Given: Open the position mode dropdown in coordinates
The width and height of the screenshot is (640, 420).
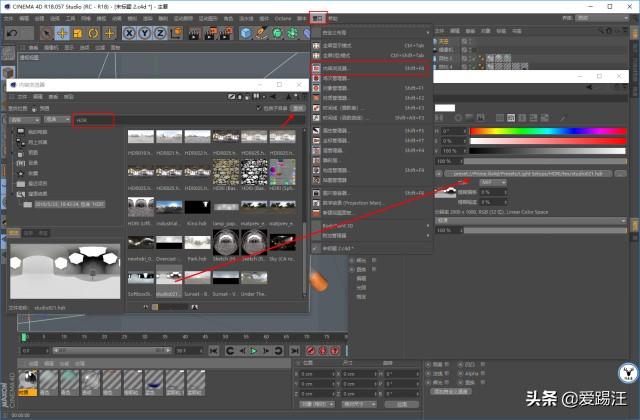Looking at the screenshot, I should pos(317,404).
